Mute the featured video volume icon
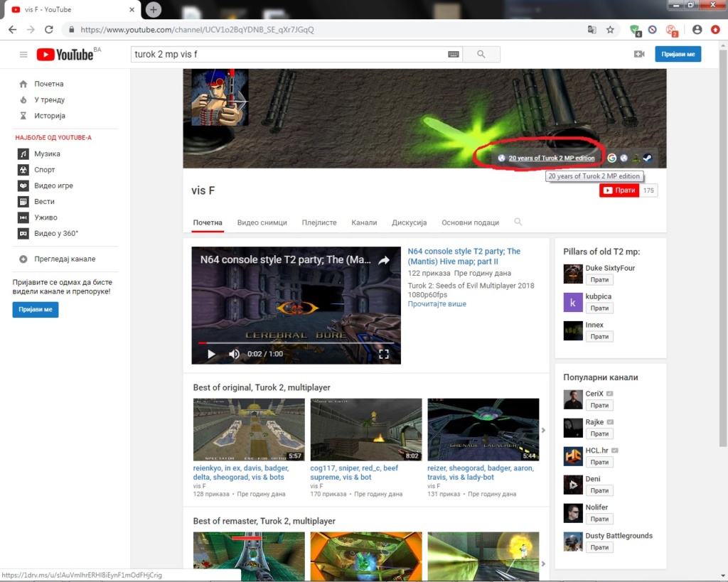The image size is (728, 582). tap(234, 354)
